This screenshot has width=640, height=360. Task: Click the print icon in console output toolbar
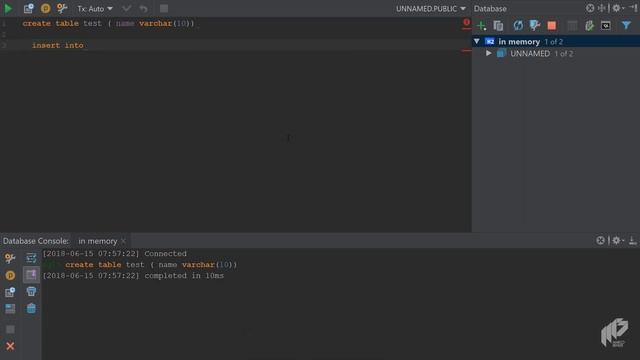point(31,291)
